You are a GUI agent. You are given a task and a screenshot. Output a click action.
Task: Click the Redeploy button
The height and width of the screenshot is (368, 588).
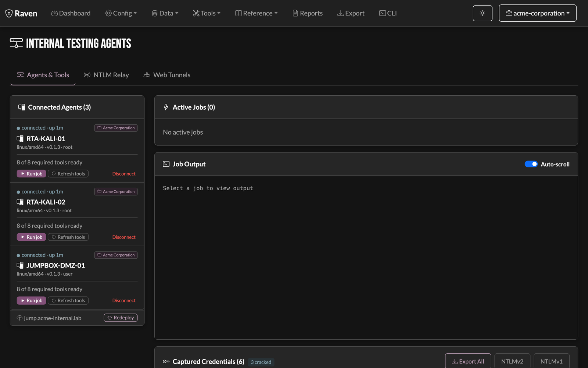tap(121, 318)
